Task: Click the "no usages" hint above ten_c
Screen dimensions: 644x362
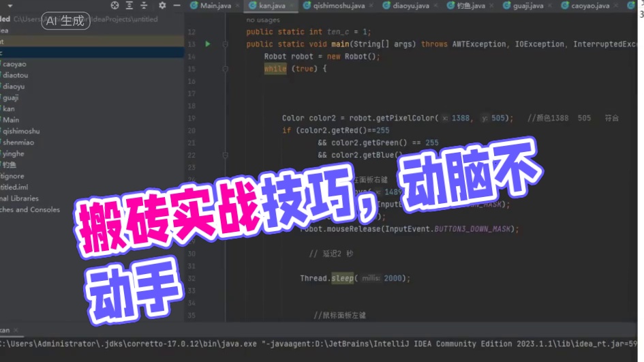Action: click(x=262, y=20)
